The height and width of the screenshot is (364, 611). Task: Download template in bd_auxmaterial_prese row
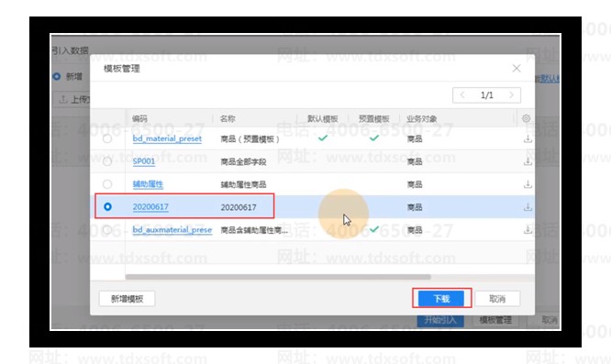(x=528, y=230)
